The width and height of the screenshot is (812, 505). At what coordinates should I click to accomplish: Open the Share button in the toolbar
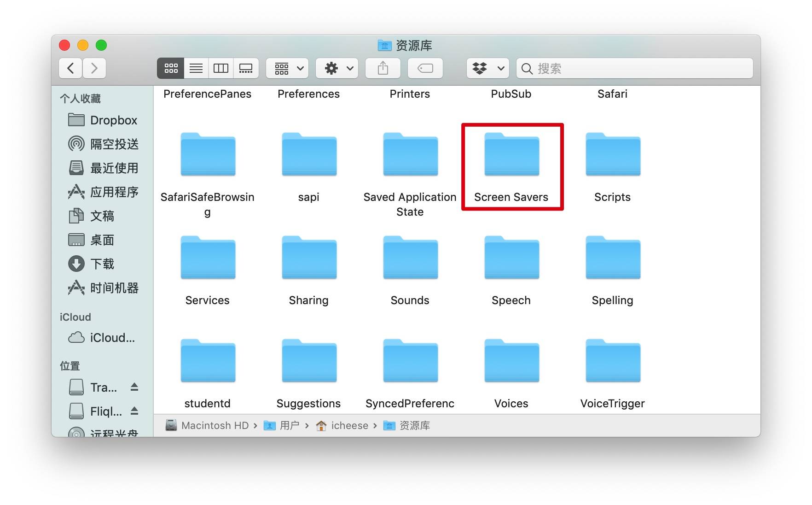(383, 68)
